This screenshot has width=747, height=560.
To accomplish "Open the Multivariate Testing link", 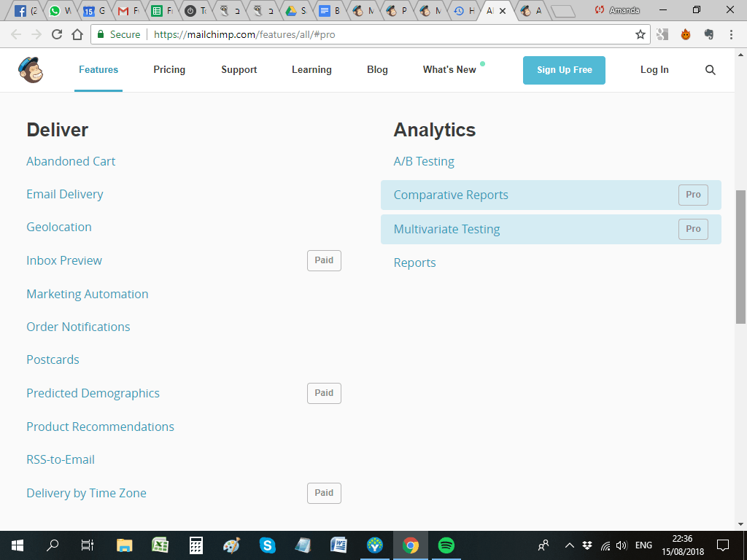I will pos(447,229).
